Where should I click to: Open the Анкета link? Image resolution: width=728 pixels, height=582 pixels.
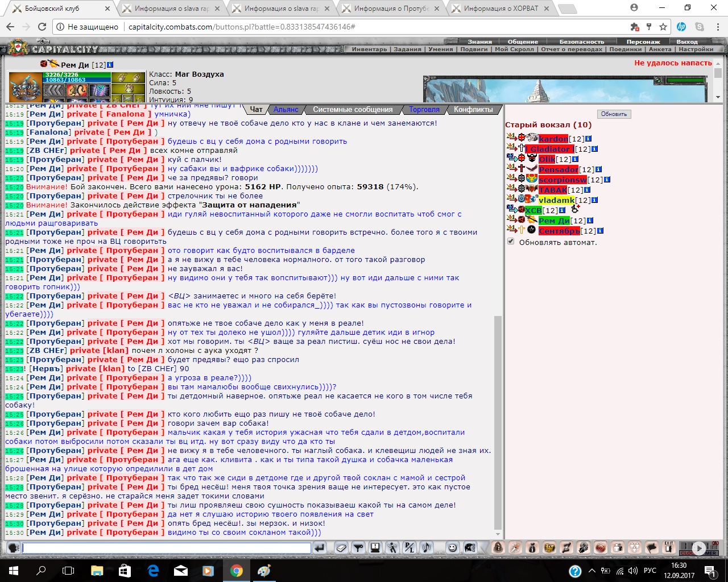[660, 49]
